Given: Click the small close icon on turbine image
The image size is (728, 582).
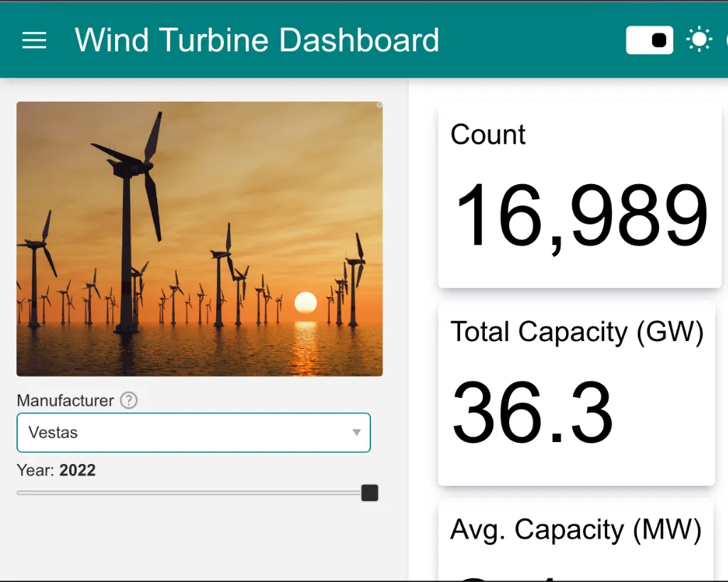Looking at the screenshot, I should click(x=379, y=105).
